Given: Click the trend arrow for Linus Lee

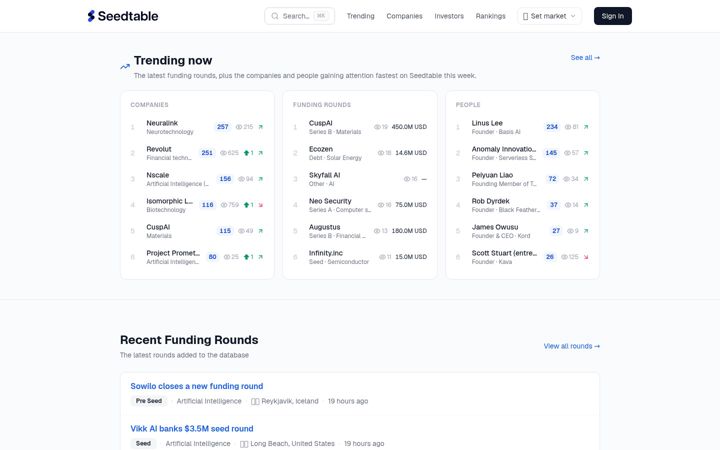Looking at the screenshot, I should tap(586, 127).
